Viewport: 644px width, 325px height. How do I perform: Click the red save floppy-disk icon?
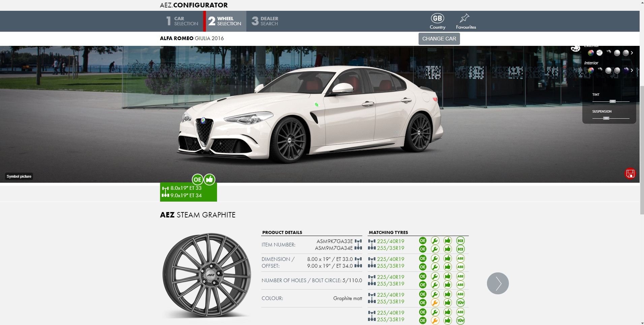point(630,173)
